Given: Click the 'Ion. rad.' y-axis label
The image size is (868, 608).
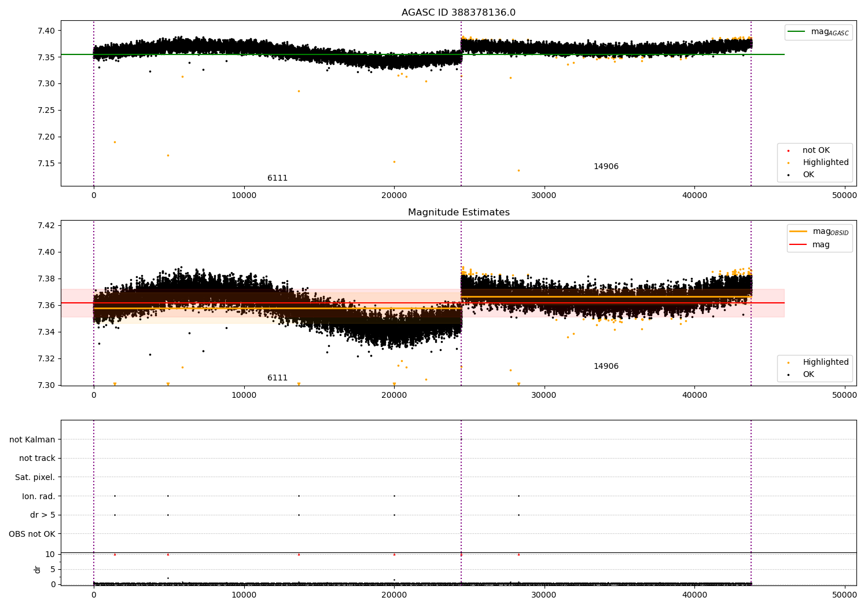Looking at the screenshot, I should [38, 497].
